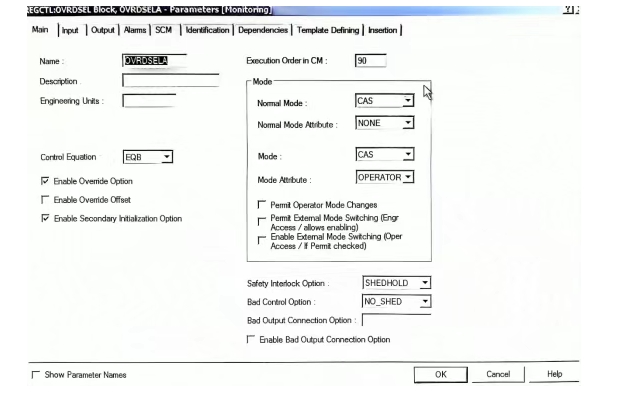Viewport: 633px width, 394px height.
Task: Switch to the Input tab
Action: pos(70,30)
